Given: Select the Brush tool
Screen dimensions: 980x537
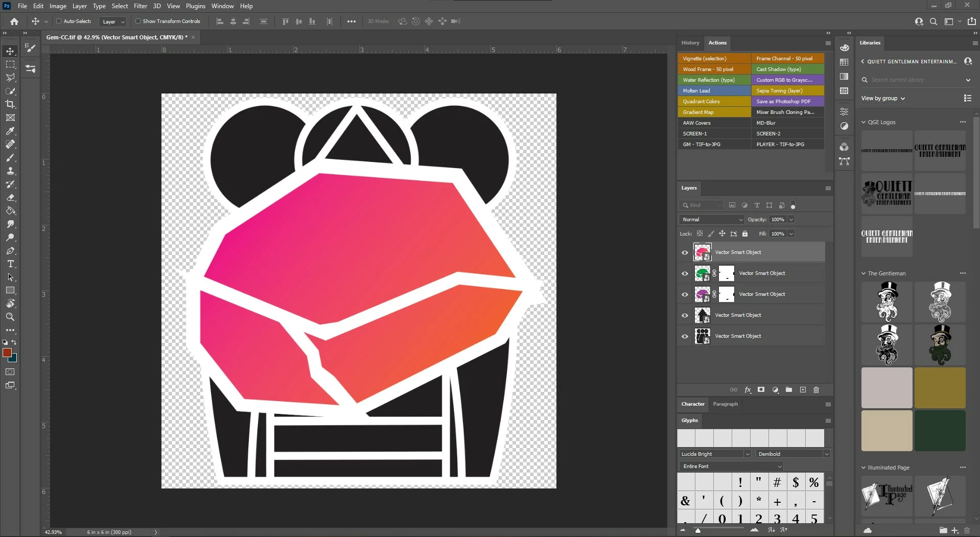Looking at the screenshot, I should (x=10, y=157).
